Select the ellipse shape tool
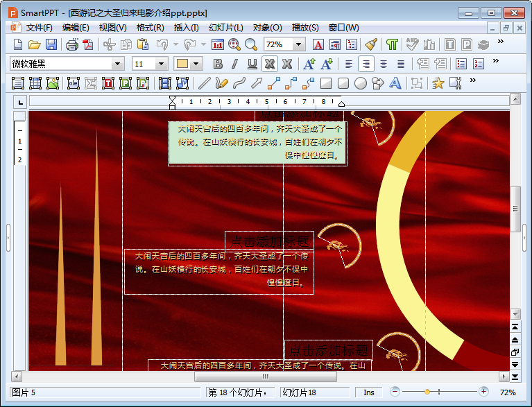 pos(361,83)
